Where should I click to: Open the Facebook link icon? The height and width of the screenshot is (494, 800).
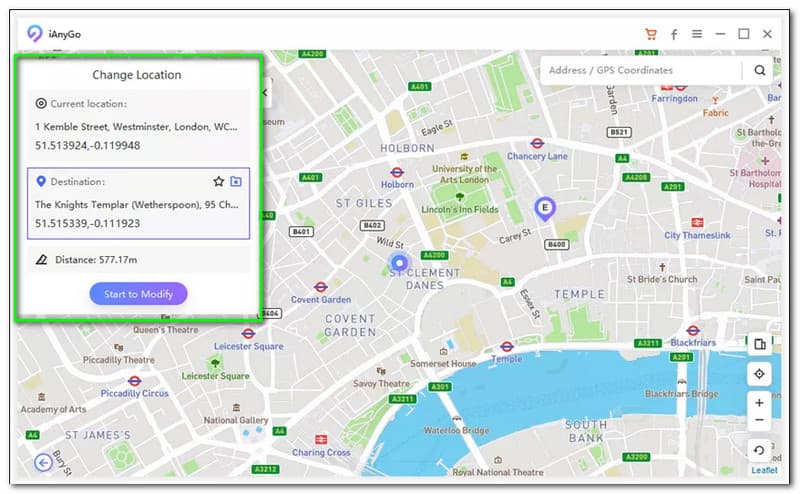click(x=674, y=34)
